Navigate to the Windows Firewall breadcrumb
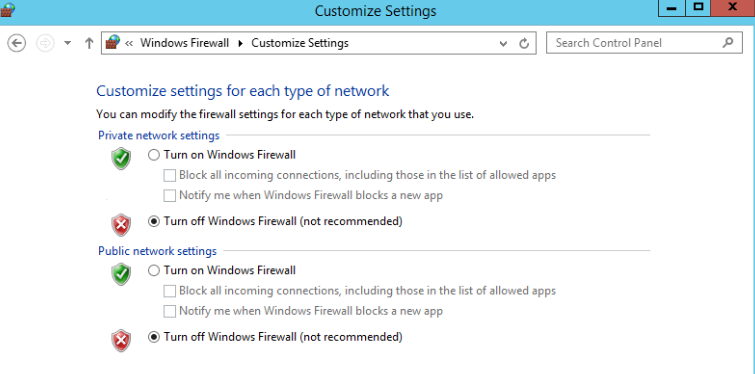 pos(184,43)
